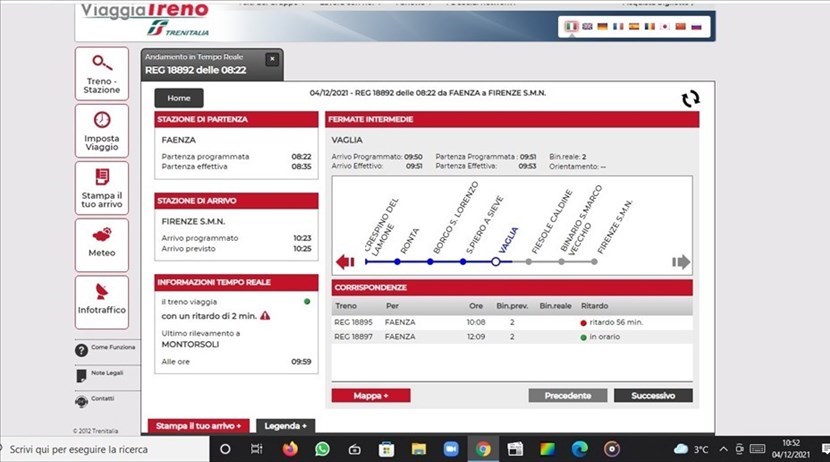
Task: Click the REG 18897 connection row
Action: [x=512, y=337]
